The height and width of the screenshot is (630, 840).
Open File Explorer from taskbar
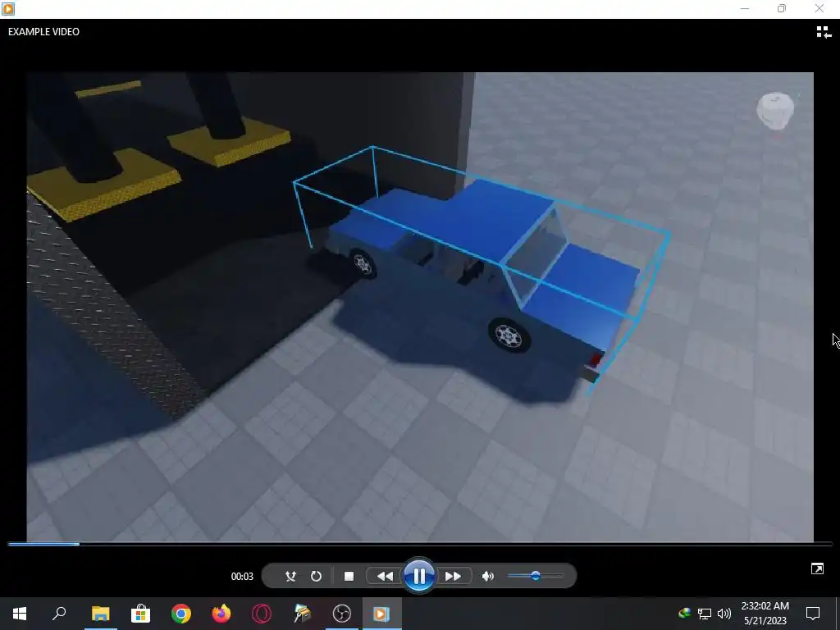(x=100, y=614)
